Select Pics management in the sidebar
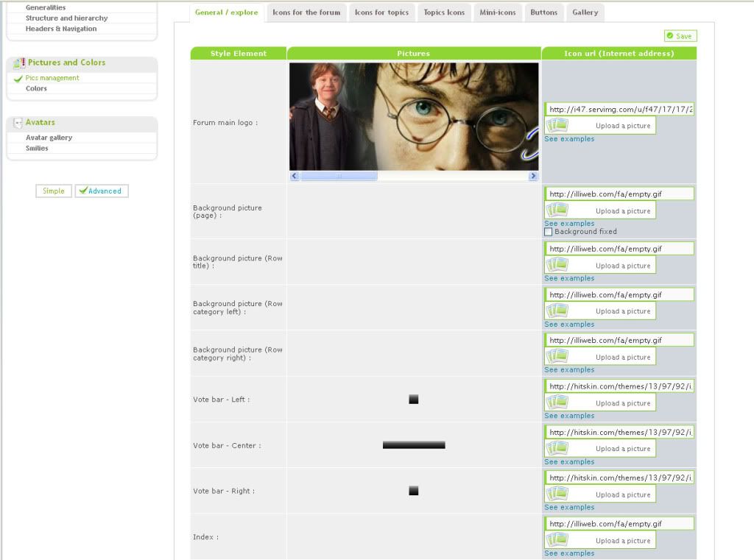754x560 pixels. point(52,78)
